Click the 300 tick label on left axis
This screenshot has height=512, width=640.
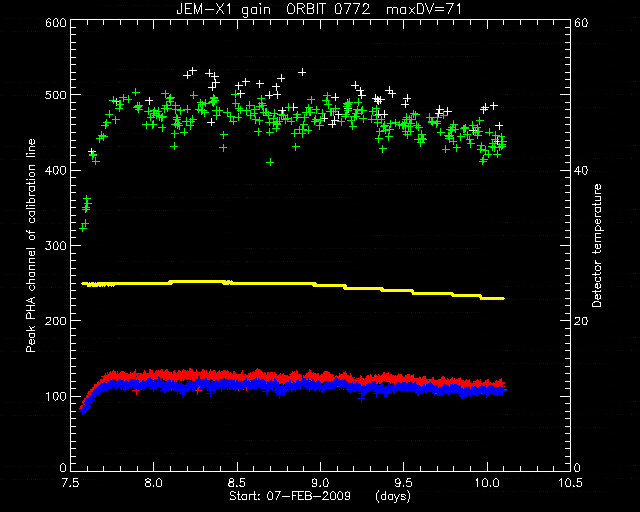[56, 245]
